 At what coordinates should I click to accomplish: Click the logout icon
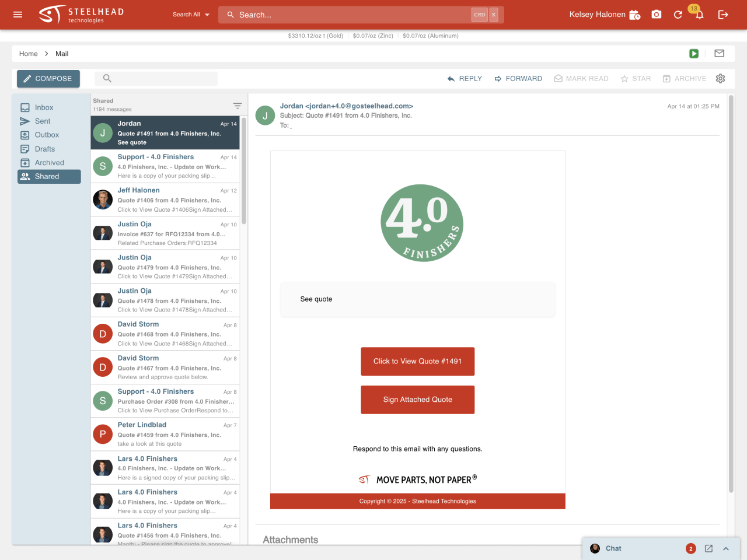(723, 15)
